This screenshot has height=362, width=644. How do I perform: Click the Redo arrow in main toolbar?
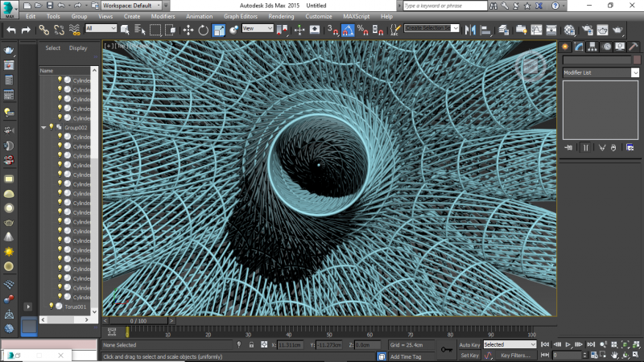26,30
